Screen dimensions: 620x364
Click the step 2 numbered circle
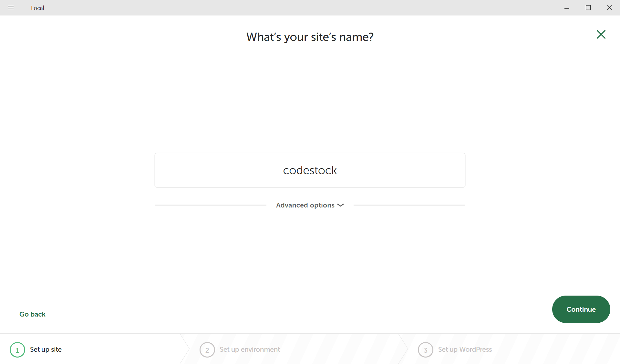(207, 349)
